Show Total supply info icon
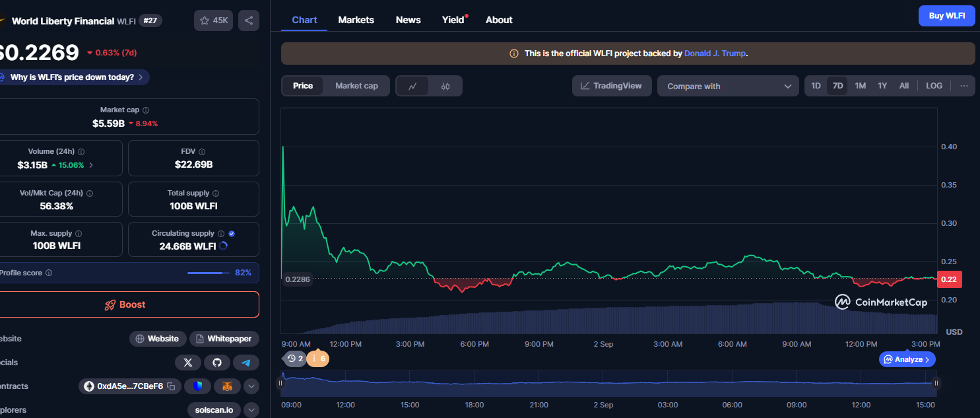The image size is (980, 418). (216, 193)
